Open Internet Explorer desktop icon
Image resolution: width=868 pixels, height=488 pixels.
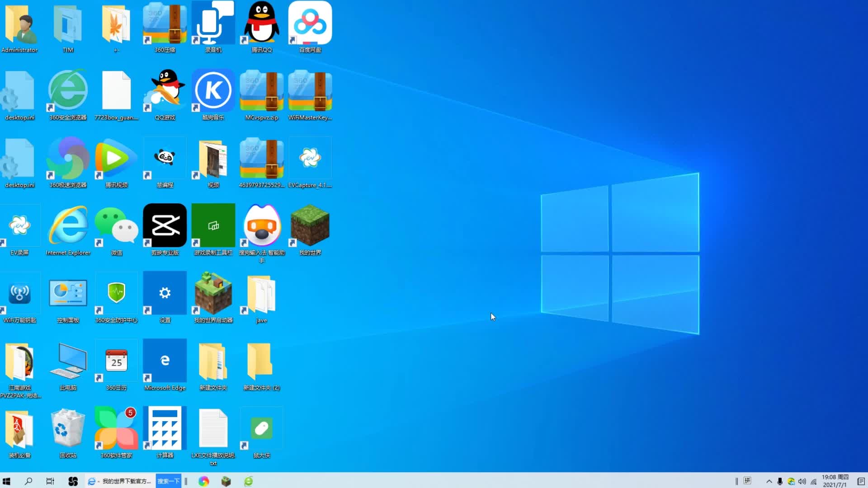(x=68, y=230)
